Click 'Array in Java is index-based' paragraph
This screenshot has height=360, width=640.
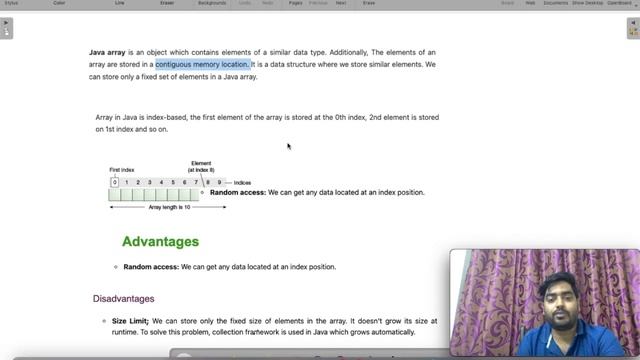click(x=267, y=123)
